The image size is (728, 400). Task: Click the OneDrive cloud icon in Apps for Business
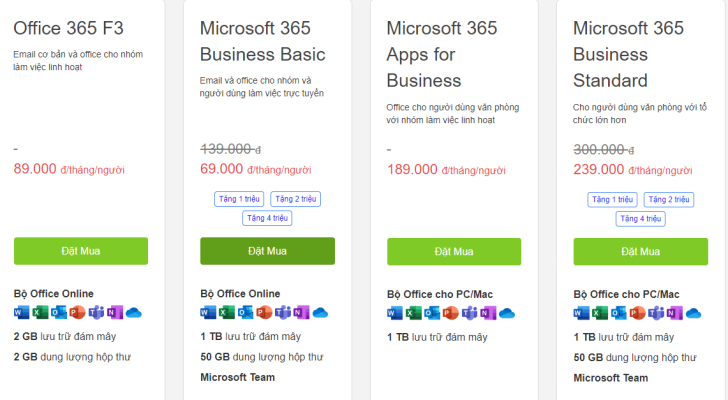point(507,314)
